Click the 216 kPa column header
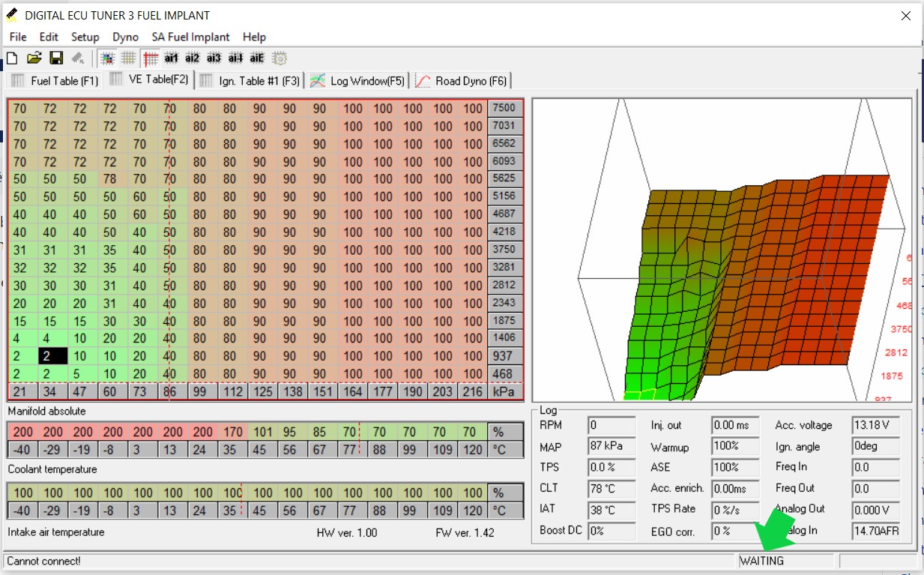This screenshot has height=575, width=924. (472, 390)
